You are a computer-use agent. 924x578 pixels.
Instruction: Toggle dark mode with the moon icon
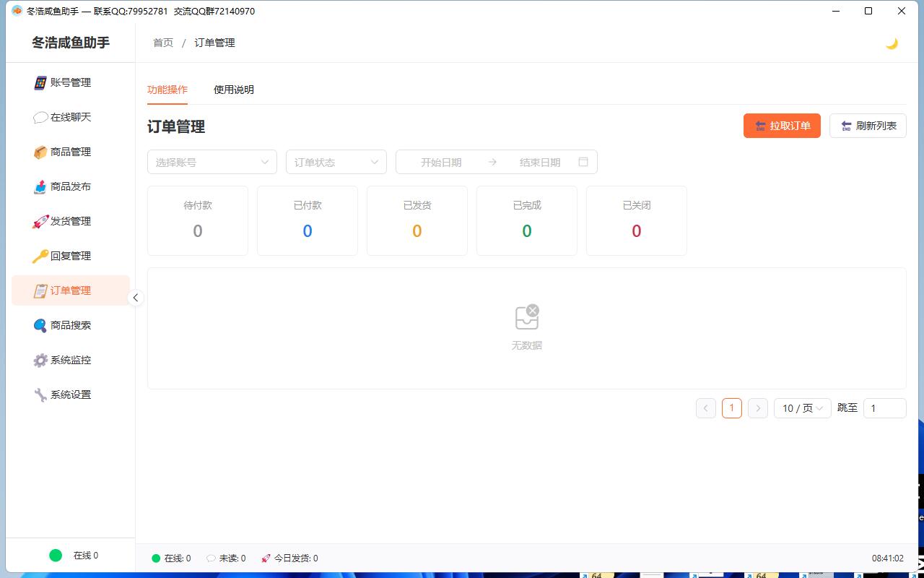coord(892,43)
